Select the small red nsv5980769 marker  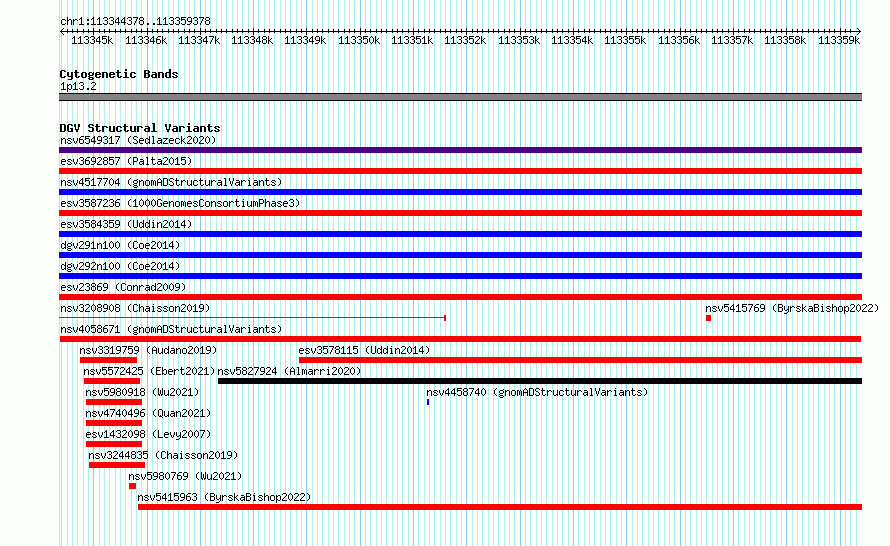pyautogui.click(x=132, y=486)
